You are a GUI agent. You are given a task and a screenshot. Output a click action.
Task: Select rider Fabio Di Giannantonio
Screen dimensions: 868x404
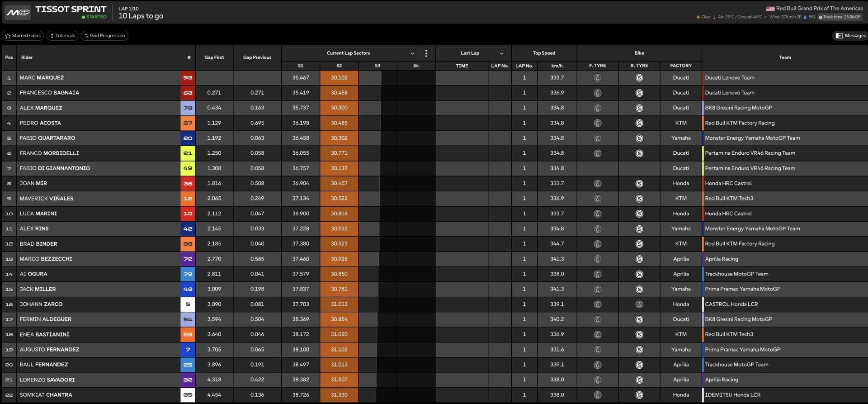click(x=55, y=168)
